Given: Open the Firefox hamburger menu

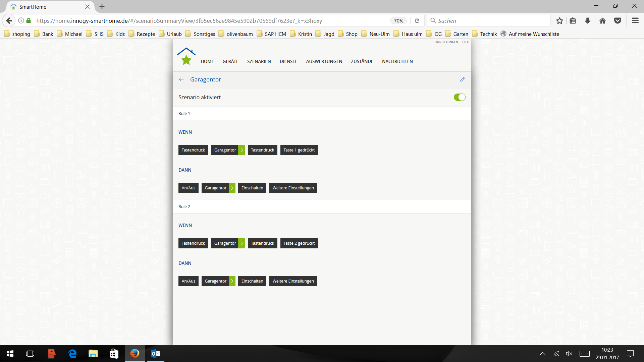Looking at the screenshot, I should pyautogui.click(x=635, y=21).
